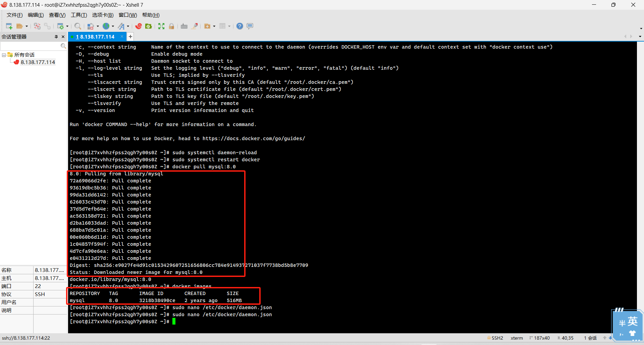The height and width of the screenshot is (345, 644).
Task: Open the feedback chat bubble icon
Action: [250, 26]
